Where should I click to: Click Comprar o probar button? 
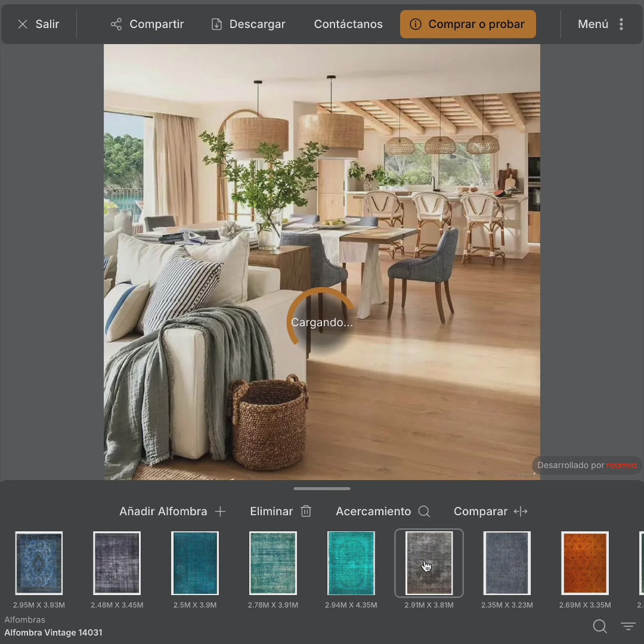coord(468,24)
